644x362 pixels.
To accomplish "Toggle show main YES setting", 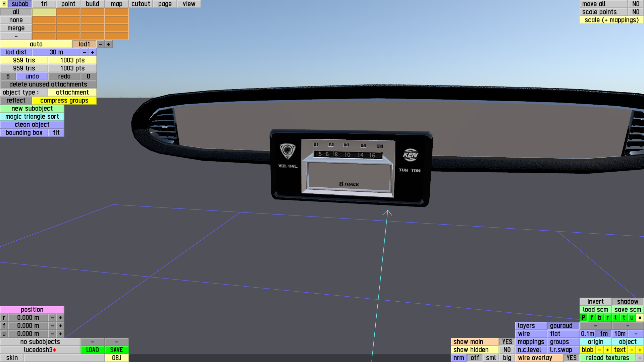I will pos(507,342).
